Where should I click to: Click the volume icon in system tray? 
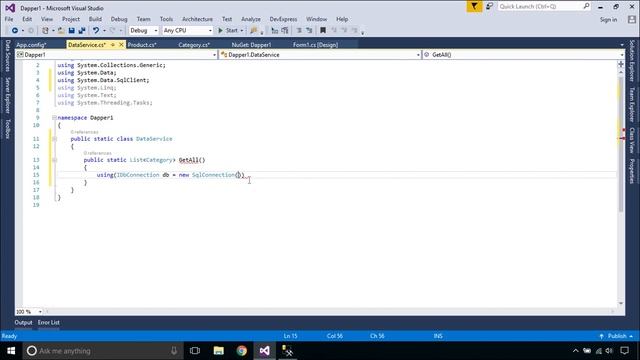click(x=609, y=351)
